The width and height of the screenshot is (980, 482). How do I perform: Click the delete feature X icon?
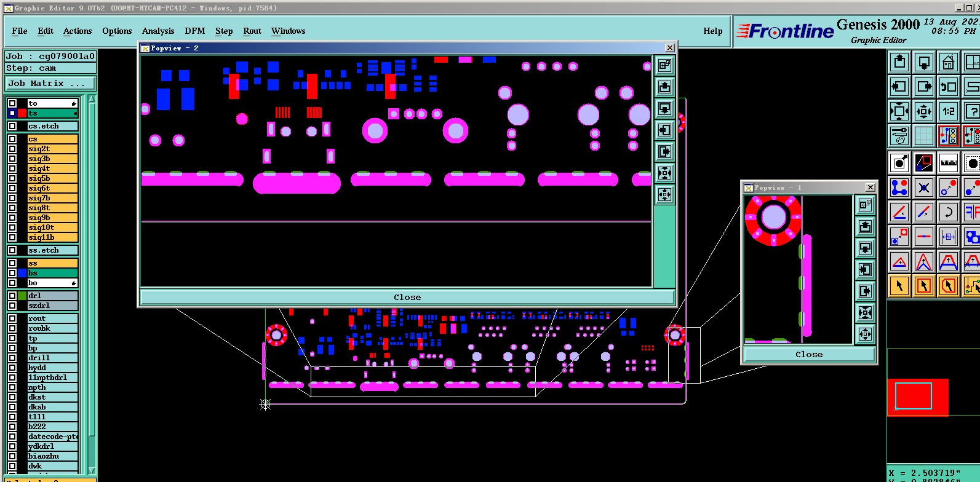coord(923,188)
